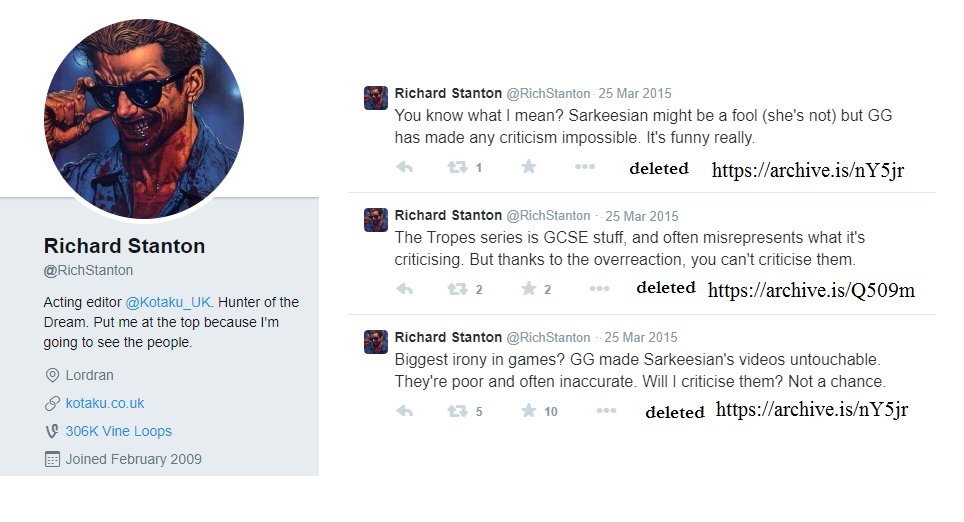964x522 pixels.
Task: Retweet the 'Biggest irony in games' tweet
Action: click(x=457, y=410)
